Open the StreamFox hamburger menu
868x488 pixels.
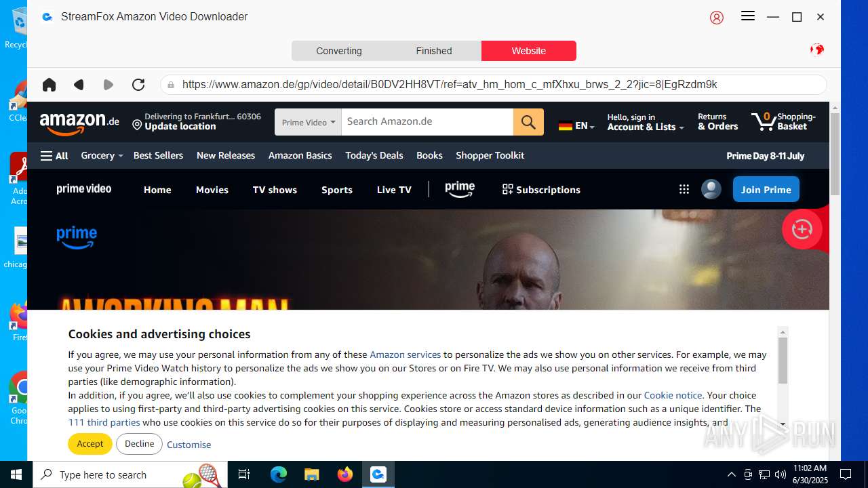(748, 16)
